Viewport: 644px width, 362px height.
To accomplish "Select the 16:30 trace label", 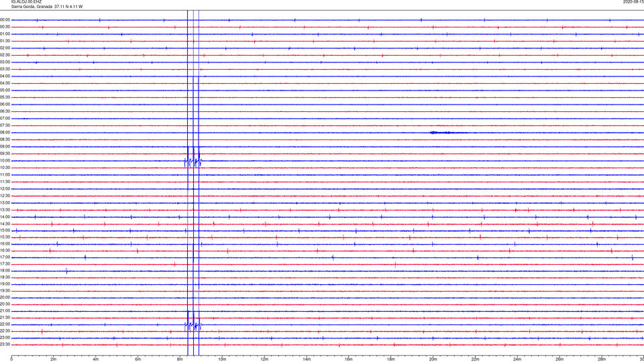I will (x=5, y=251).
